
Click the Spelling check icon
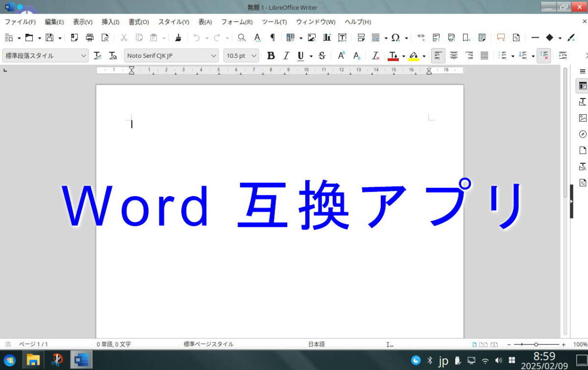pyautogui.click(x=257, y=37)
